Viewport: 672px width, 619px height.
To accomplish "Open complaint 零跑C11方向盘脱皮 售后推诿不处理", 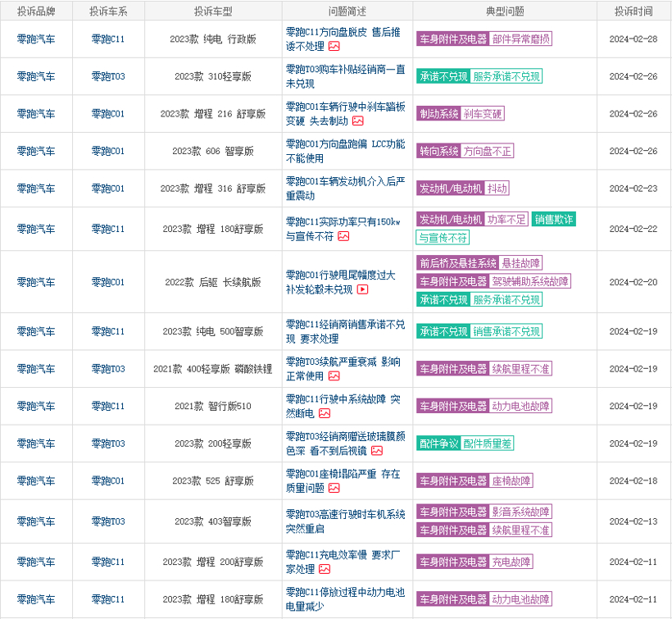I will coord(343,39).
